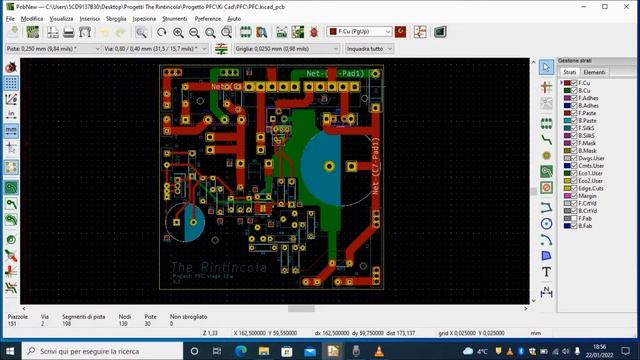Screen dimensions: 640x360
Task: Switch units to inches
Action: pyautogui.click(x=11, y=115)
